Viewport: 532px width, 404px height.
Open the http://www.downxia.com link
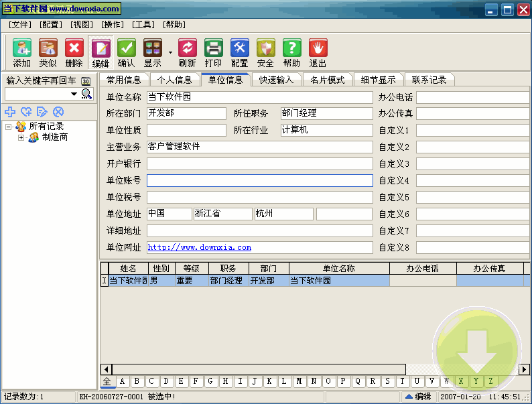click(x=199, y=247)
